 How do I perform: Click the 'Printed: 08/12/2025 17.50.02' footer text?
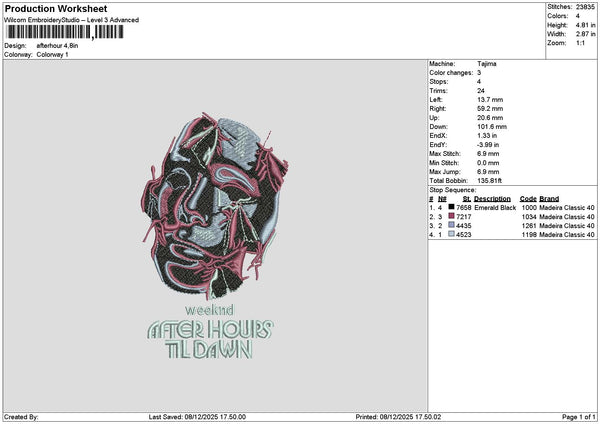point(398,417)
